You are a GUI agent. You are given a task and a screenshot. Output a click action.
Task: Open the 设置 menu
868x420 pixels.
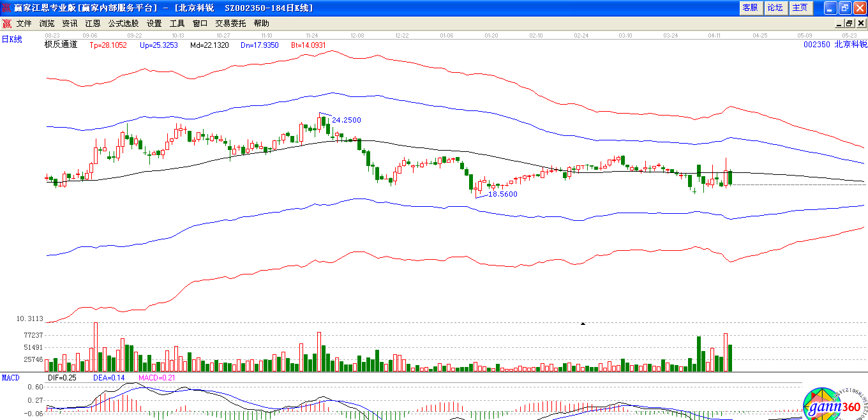point(154,24)
